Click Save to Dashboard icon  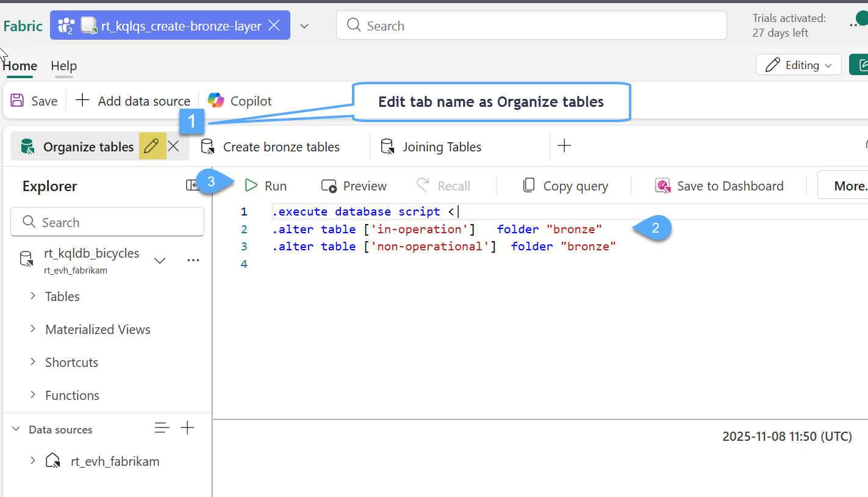662,186
